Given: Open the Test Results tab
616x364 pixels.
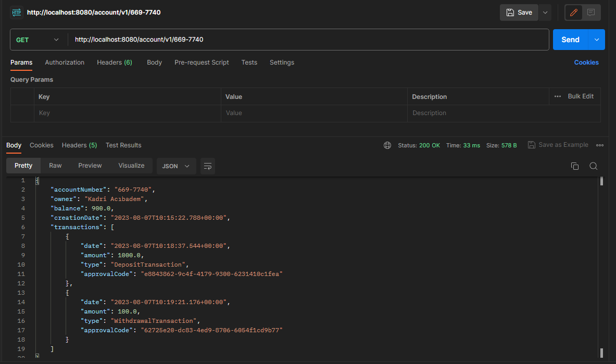Looking at the screenshot, I should pyautogui.click(x=123, y=145).
